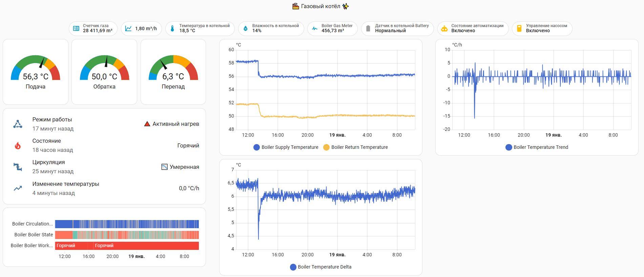Click the boiler room sensor battery icon
644x277 pixels.
pos(368,28)
